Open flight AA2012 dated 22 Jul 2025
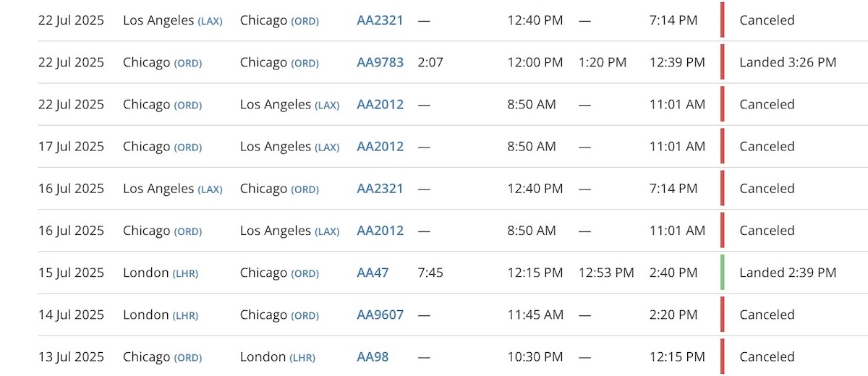This screenshot has width=868, height=376. [x=380, y=104]
